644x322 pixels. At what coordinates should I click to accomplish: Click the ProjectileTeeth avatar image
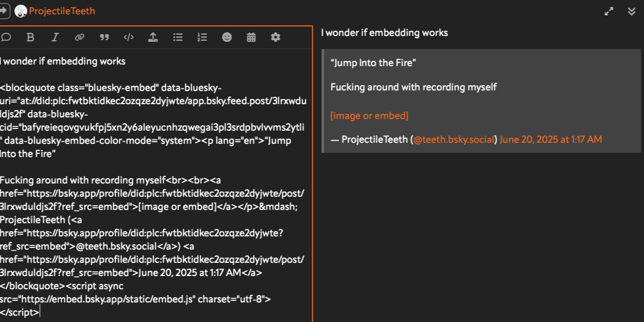pos(21,11)
